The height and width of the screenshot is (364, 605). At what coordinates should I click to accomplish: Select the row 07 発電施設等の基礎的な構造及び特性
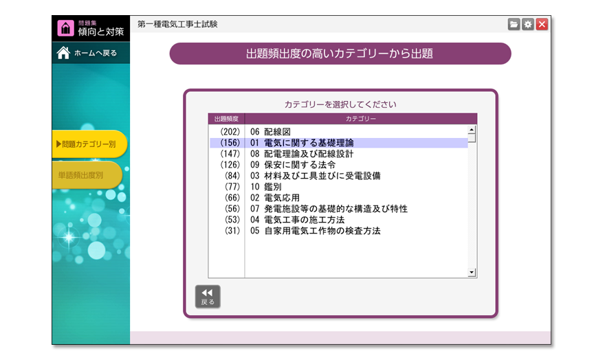(x=339, y=209)
